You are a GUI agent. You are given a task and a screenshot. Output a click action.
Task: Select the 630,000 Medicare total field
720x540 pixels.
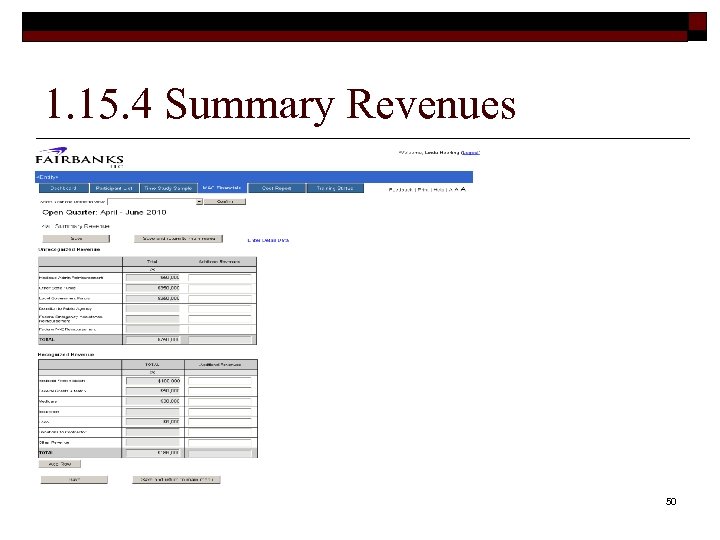pos(153,401)
